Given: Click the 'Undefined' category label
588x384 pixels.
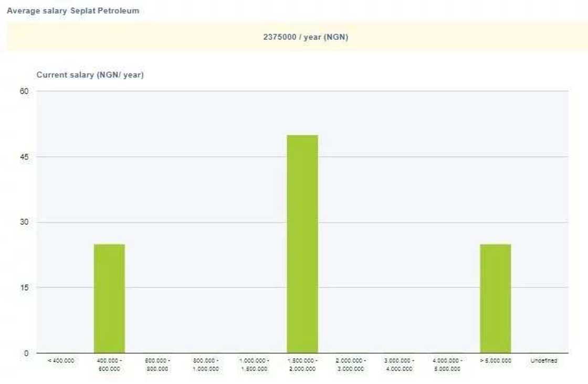Looking at the screenshot, I should point(544,361).
